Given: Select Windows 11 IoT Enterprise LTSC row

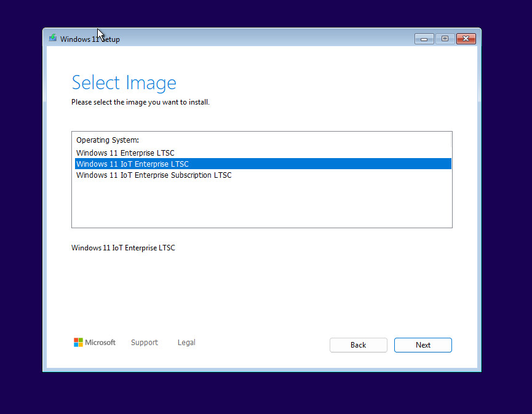Looking at the screenshot, I should pos(263,164).
